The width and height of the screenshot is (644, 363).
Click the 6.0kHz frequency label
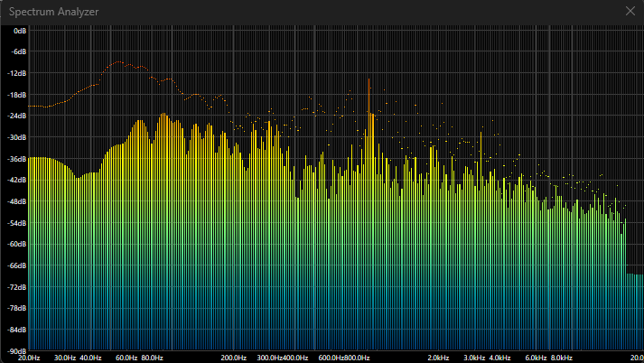(x=537, y=358)
